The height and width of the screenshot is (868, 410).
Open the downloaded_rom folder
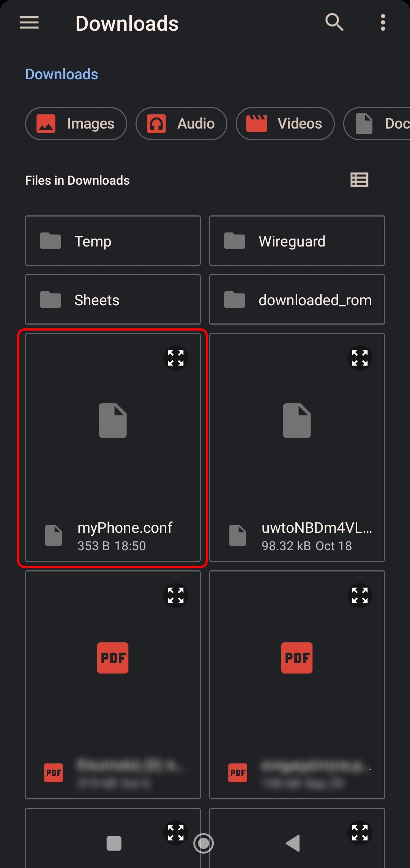coord(297,300)
